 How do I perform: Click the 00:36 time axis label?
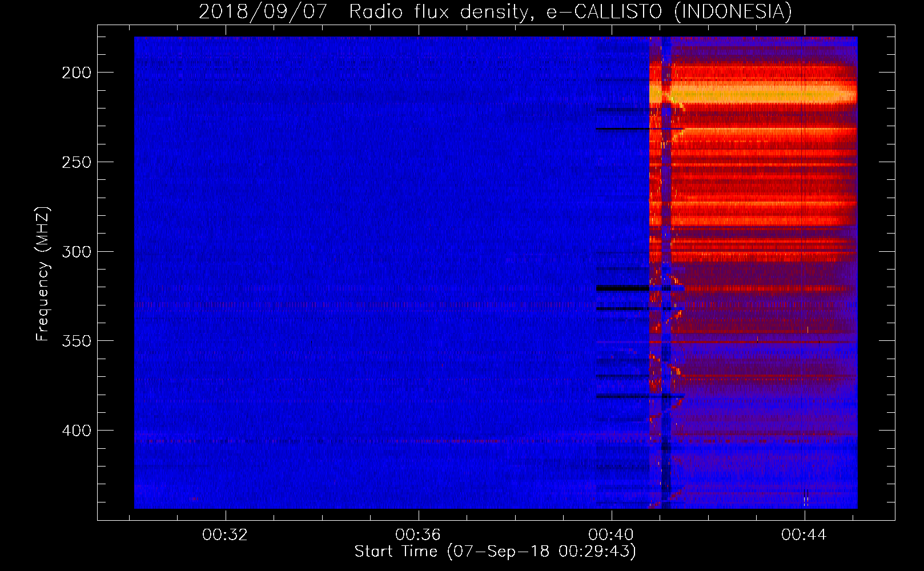click(x=418, y=535)
